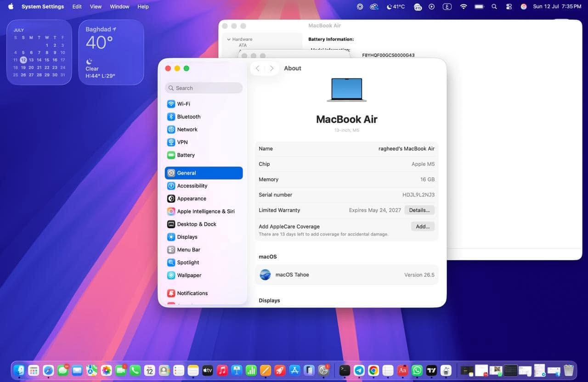Open Apple Intelligence & Siri settings
Viewport: 588px width, 382px height.
coord(204,212)
